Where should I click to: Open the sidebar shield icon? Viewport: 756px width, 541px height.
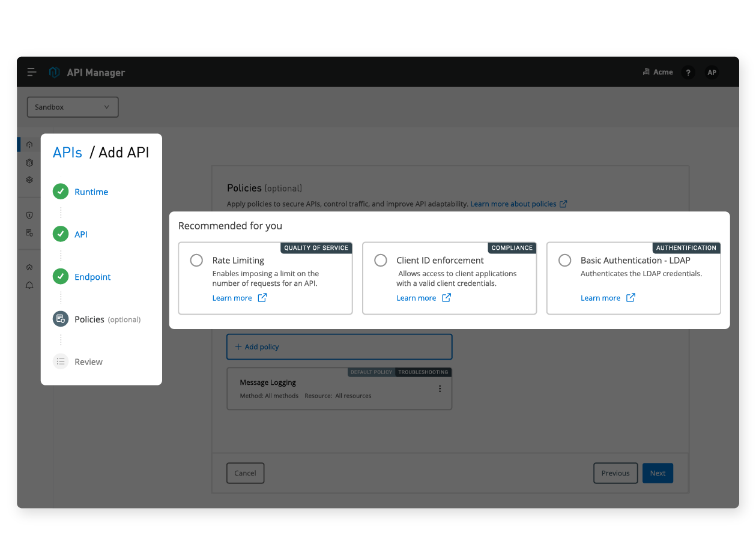pyautogui.click(x=29, y=215)
